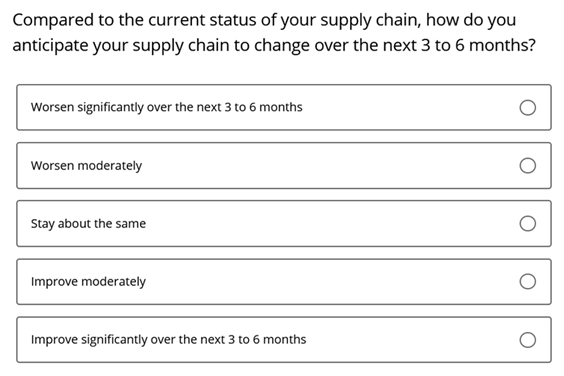Click empty space inside the 'Improve moderately' option box

324,281
